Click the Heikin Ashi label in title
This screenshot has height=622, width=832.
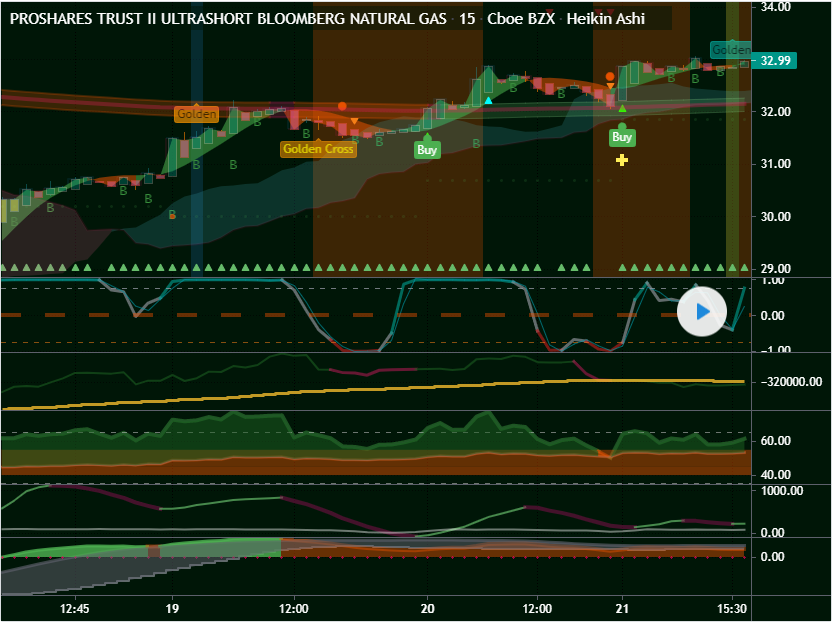point(605,19)
